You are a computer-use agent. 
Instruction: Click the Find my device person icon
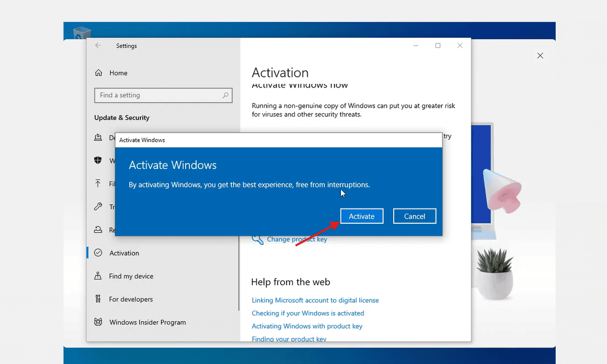(x=98, y=276)
